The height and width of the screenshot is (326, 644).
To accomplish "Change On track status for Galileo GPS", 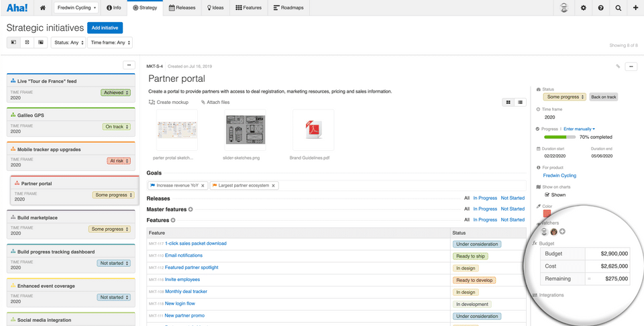I will tap(117, 127).
